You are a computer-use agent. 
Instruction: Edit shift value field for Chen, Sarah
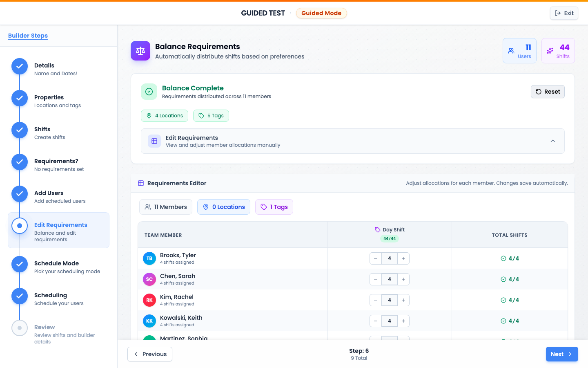coord(390,279)
